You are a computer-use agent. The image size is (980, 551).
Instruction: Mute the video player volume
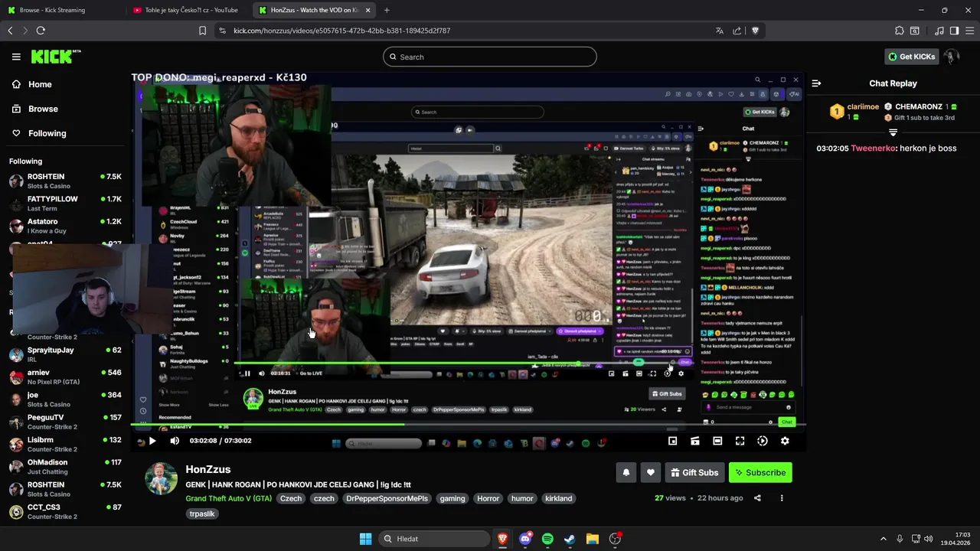pos(175,441)
